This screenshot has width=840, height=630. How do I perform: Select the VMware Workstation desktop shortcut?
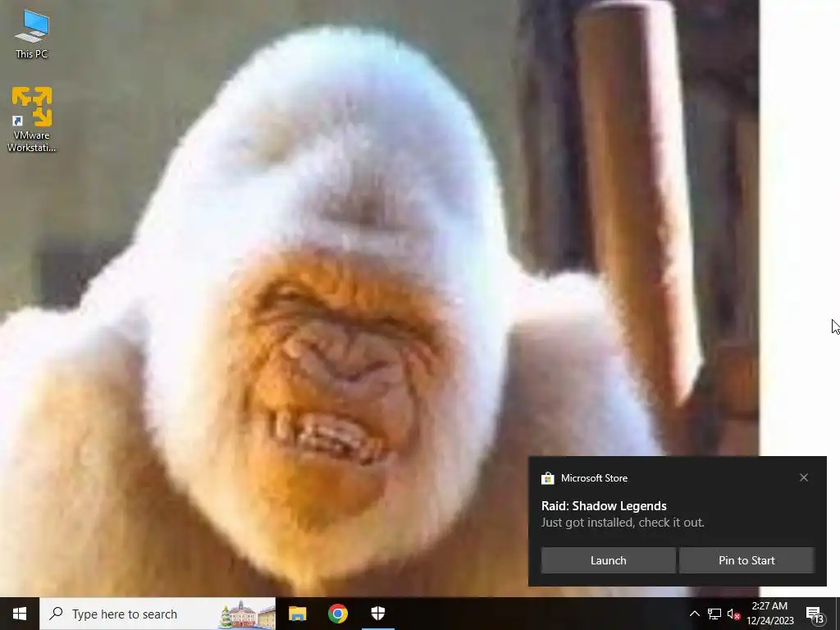[32, 120]
